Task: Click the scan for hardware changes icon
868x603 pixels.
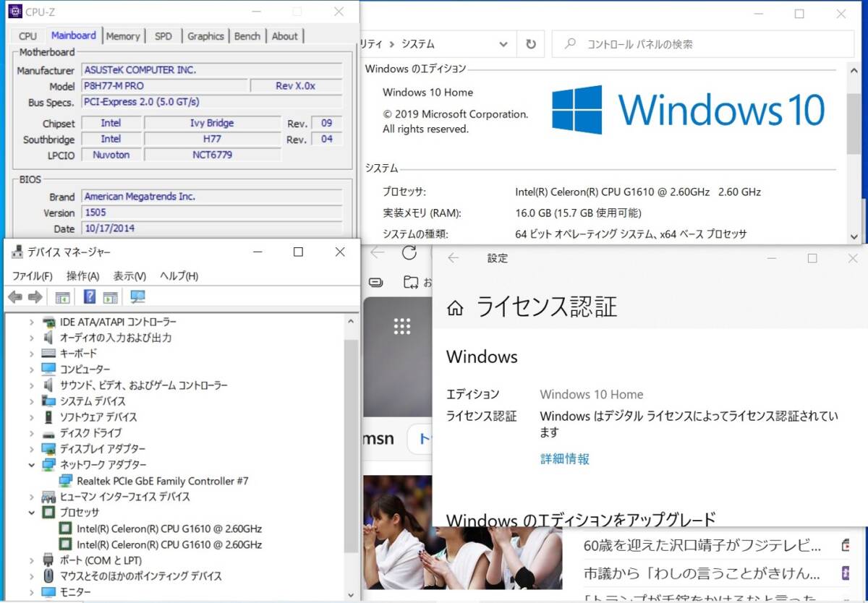Action: click(137, 296)
